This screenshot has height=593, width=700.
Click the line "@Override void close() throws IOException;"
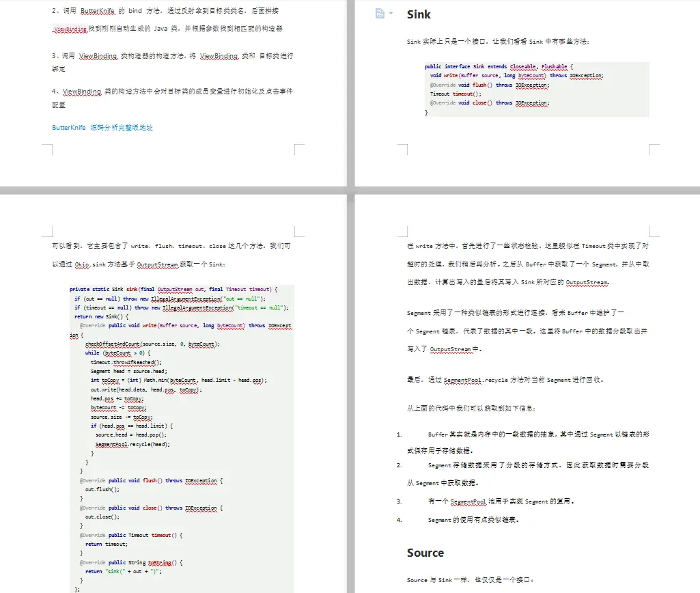click(490, 102)
